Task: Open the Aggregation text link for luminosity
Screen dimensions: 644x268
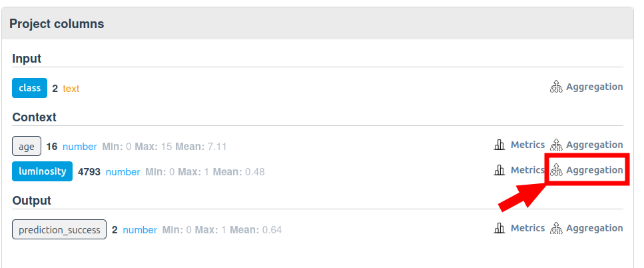Action: (594, 170)
